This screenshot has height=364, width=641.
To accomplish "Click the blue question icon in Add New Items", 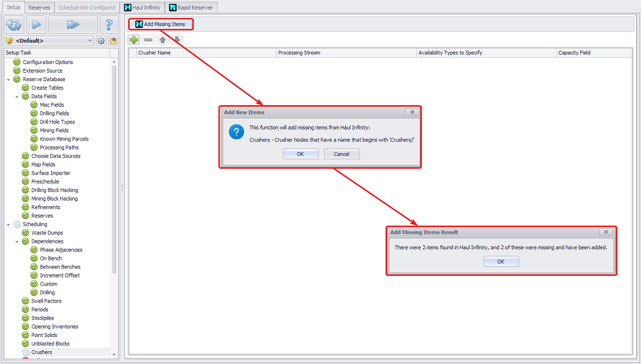I will click(x=236, y=132).
